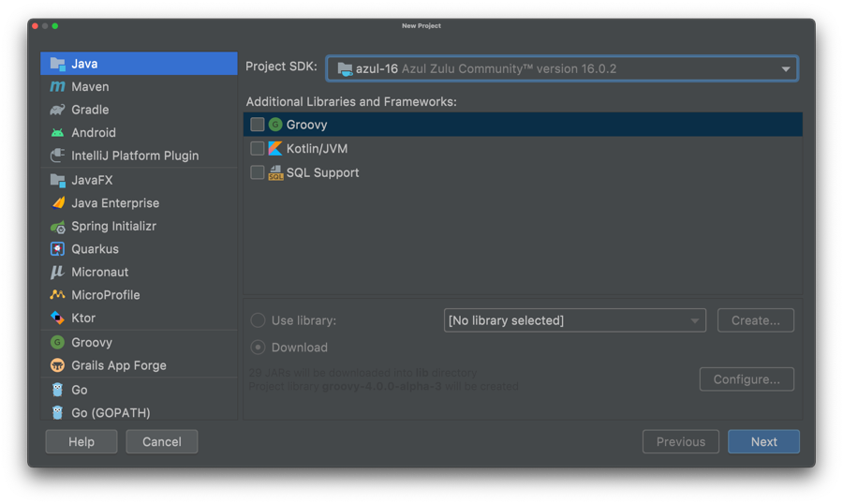843x504 pixels.
Task: Select the Use library radio button
Action: (x=259, y=320)
